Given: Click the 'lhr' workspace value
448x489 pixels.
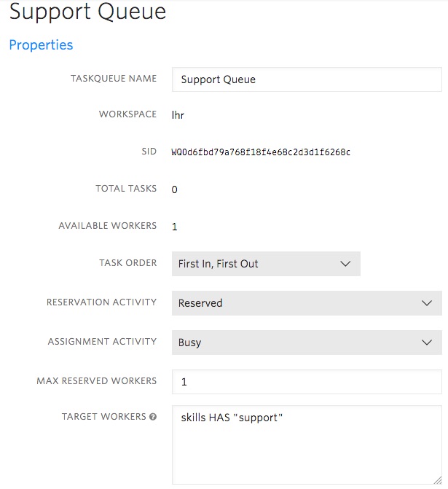Looking at the screenshot, I should 178,115.
